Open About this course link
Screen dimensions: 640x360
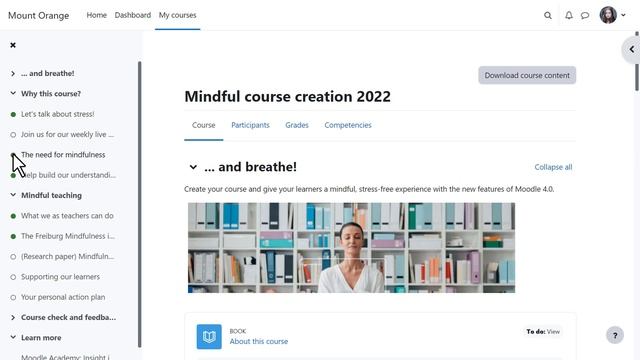tap(258, 341)
